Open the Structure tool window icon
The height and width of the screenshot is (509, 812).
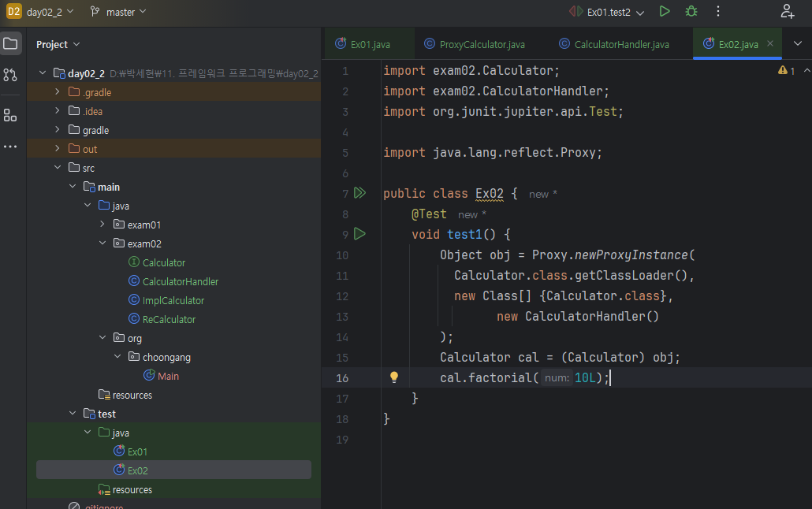click(10, 115)
